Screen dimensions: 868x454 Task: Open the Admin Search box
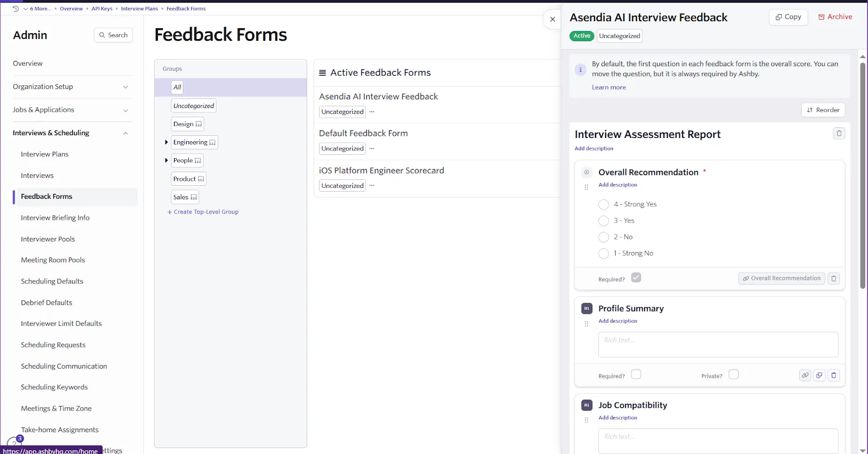(x=113, y=35)
